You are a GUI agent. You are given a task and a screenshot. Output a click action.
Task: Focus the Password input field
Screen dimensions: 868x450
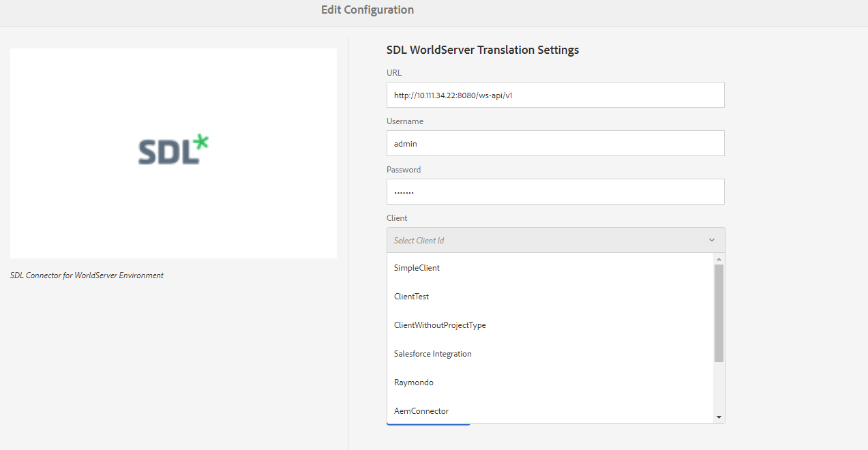tap(555, 192)
